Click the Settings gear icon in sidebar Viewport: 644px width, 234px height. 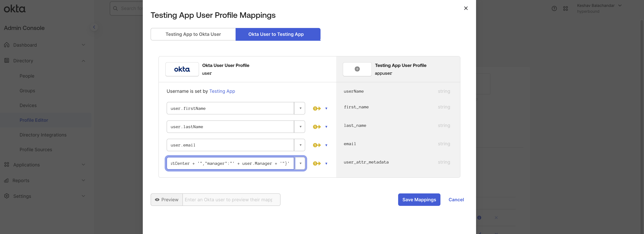tap(7, 196)
